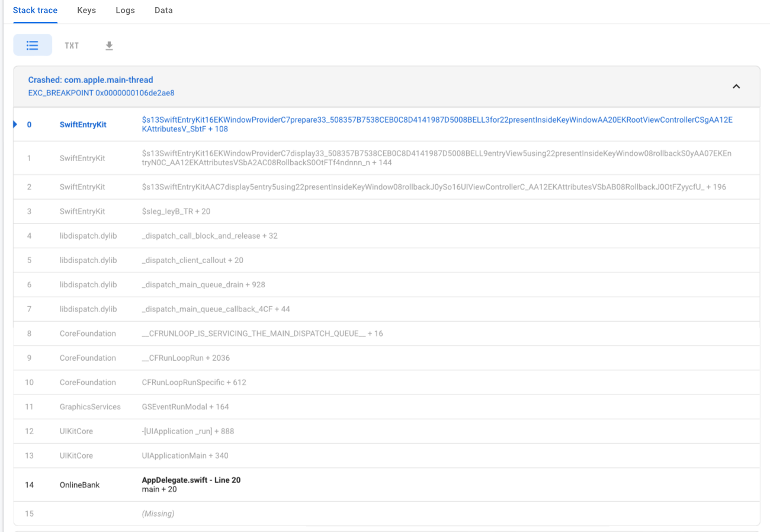Click the blue frame 0 arrow marker
770x532 pixels.
(15, 124)
